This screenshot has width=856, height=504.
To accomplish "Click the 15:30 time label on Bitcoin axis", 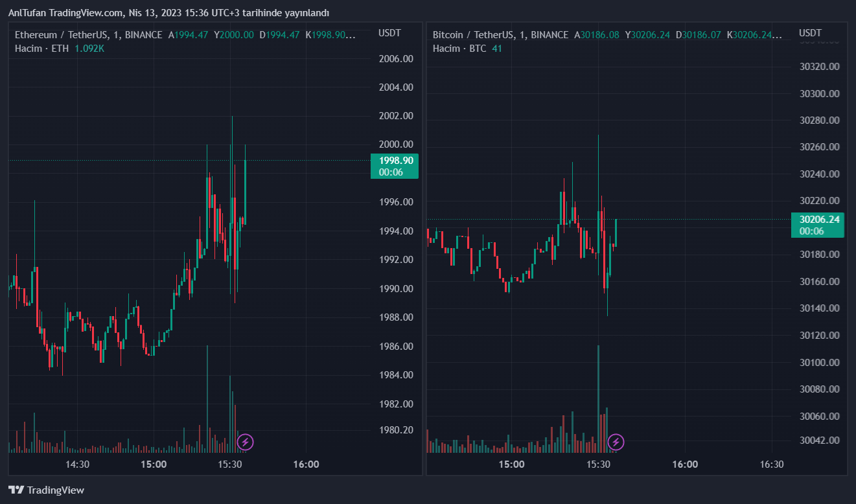I will pos(598,464).
